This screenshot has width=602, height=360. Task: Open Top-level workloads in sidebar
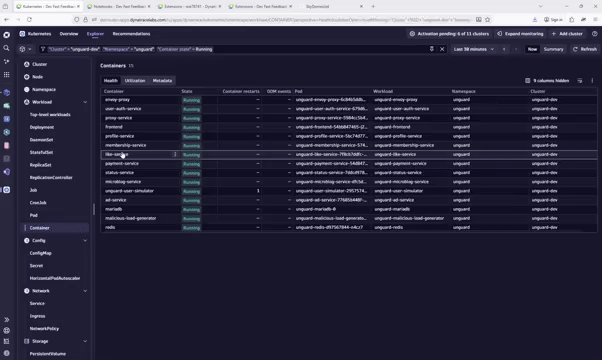(x=50, y=115)
